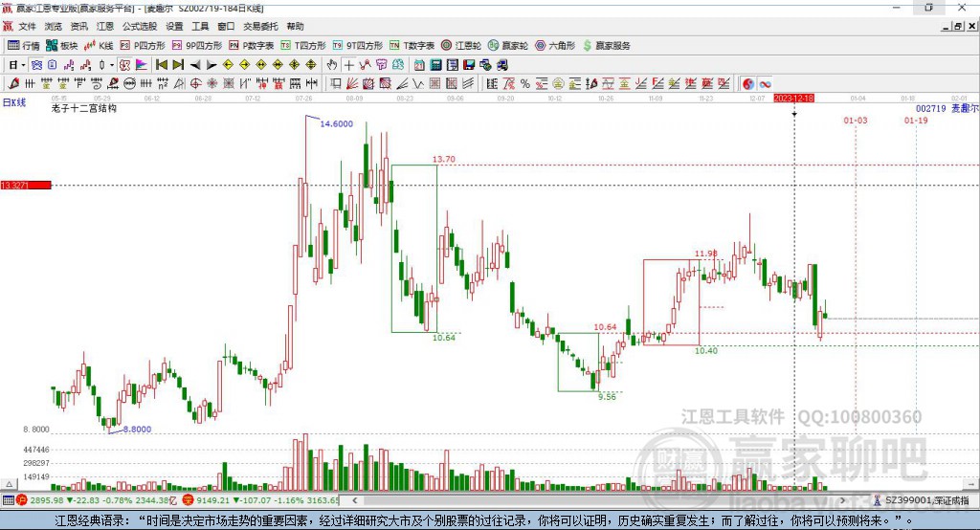
Task: Open the 文件 menu
Action: point(27,26)
